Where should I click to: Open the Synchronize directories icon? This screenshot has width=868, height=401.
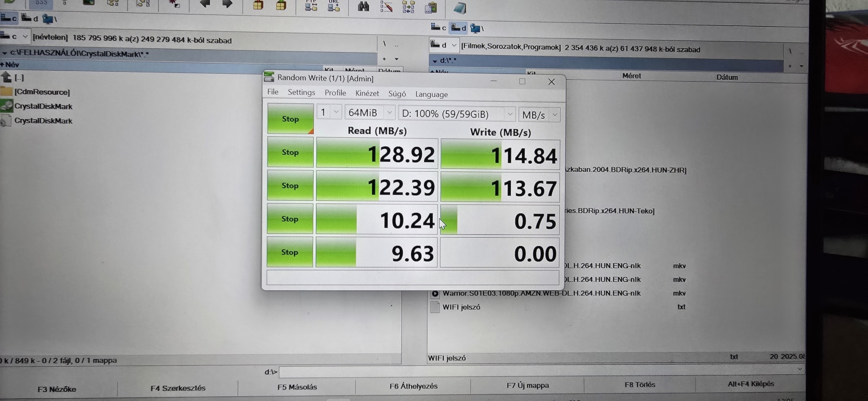coord(408,7)
